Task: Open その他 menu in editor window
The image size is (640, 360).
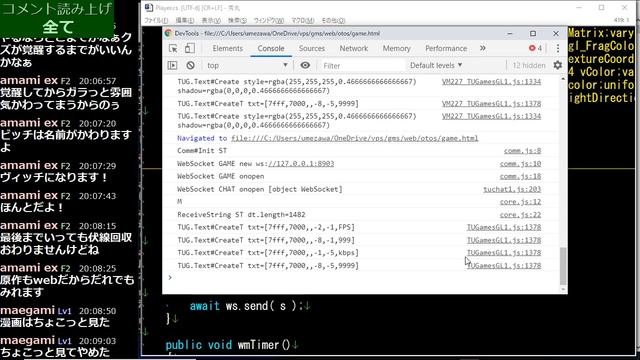Action: click(x=333, y=20)
